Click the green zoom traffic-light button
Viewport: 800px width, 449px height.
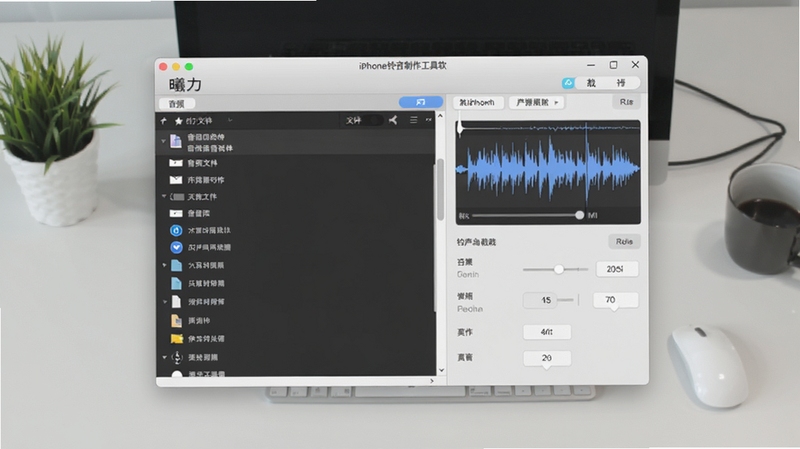click(189, 67)
